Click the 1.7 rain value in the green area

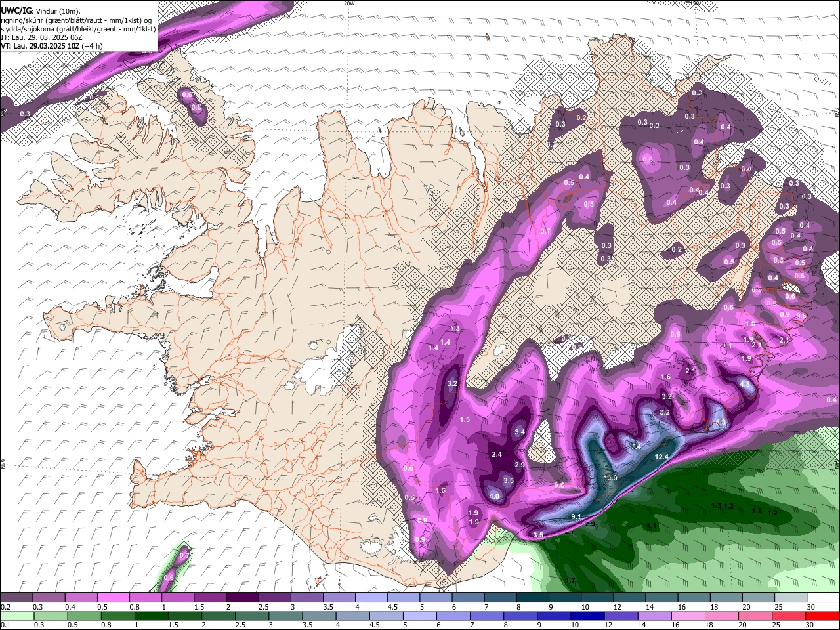[x=570, y=580]
